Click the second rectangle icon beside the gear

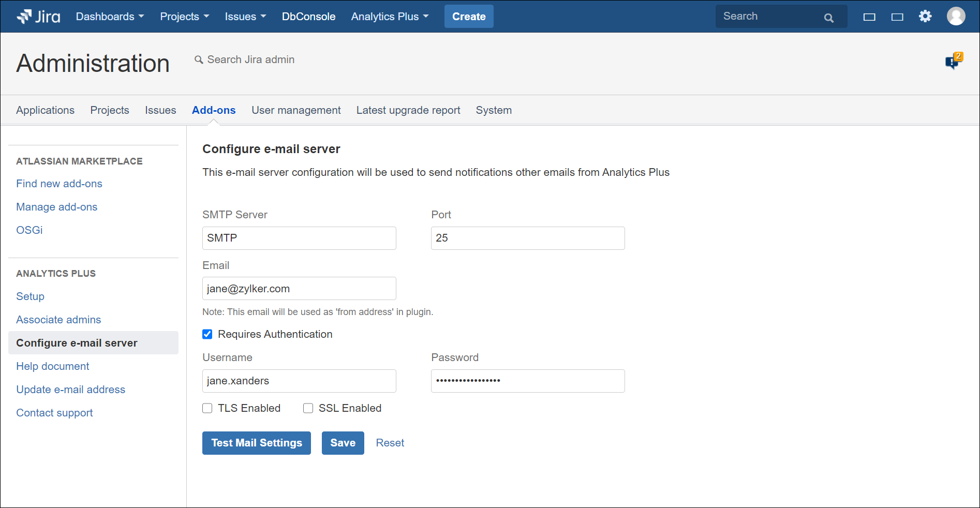(897, 17)
